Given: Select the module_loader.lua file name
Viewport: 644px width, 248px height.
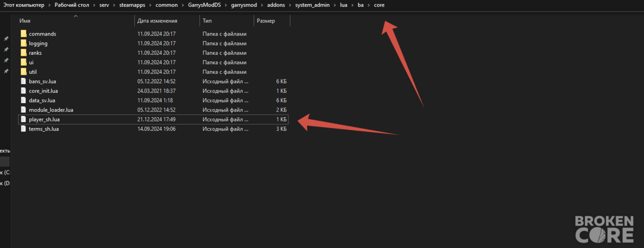Looking at the screenshot, I should pos(51,110).
